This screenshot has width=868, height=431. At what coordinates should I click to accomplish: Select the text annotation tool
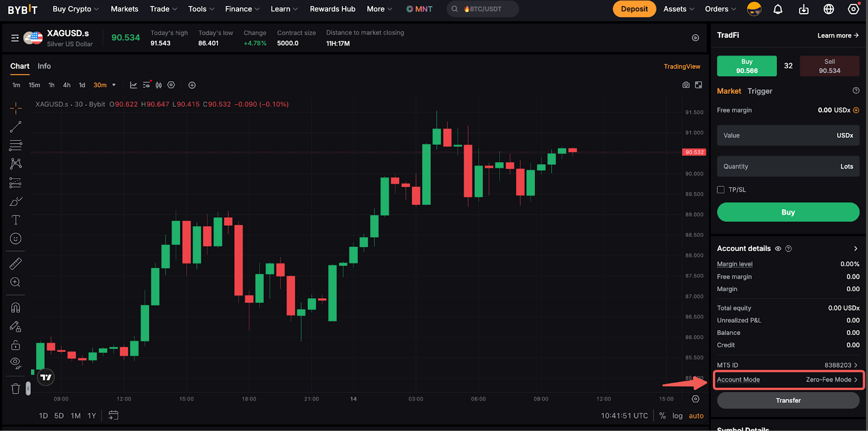point(16,220)
